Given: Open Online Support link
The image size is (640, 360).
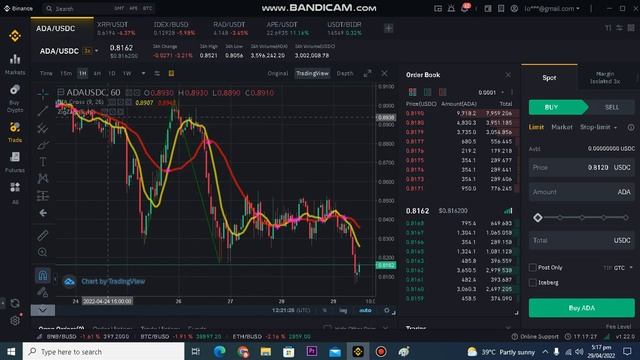Looking at the screenshot, I should click(x=535, y=337).
